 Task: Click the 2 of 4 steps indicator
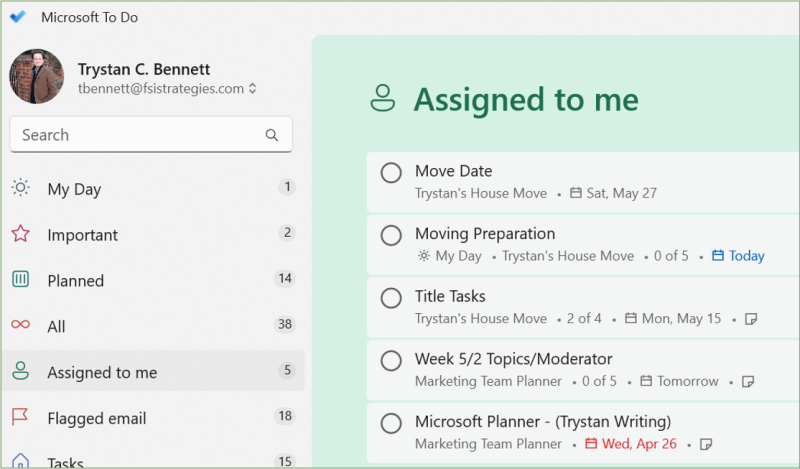[584, 318]
